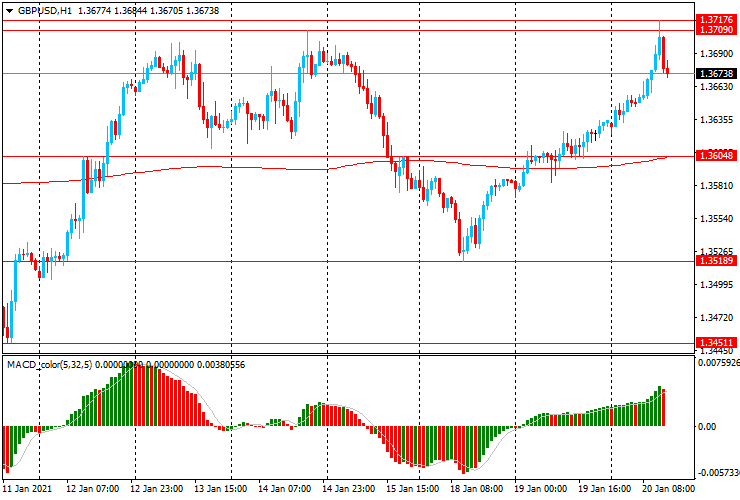This screenshot has height=500, width=740.
Task: Select the 1.36048 red price level label
Action: (716, 156)
